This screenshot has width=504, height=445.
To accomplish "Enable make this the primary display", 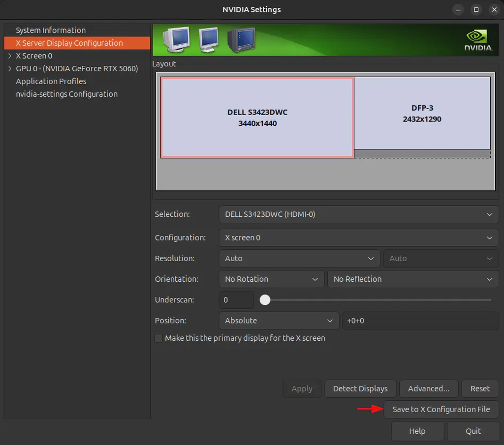I will pyautogui.click(x=158, y=338).
